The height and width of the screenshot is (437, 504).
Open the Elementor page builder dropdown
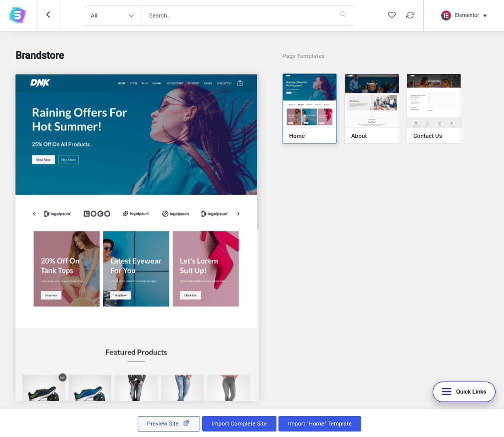click(x=464, y=15)
